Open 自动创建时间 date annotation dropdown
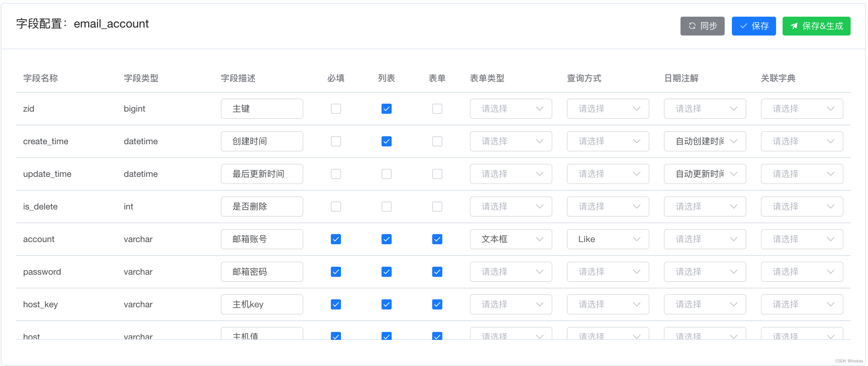The image size is (868, 366). [x=705, y=141]
